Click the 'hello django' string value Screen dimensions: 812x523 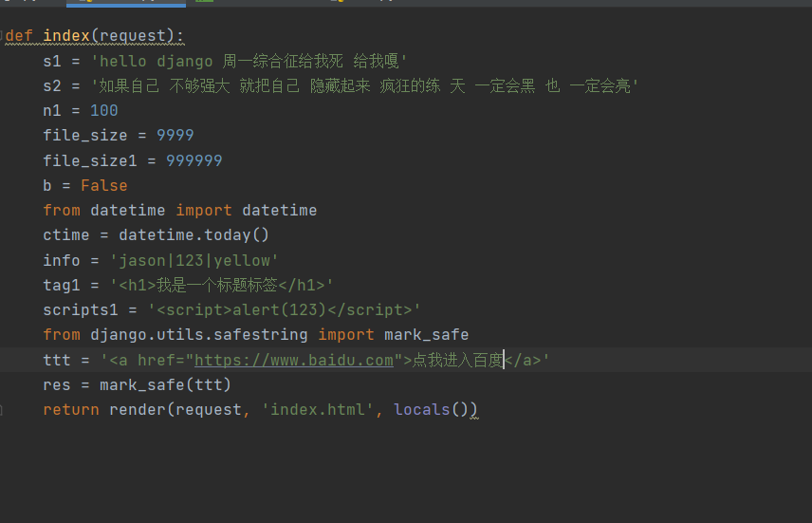tap(249, 61)
